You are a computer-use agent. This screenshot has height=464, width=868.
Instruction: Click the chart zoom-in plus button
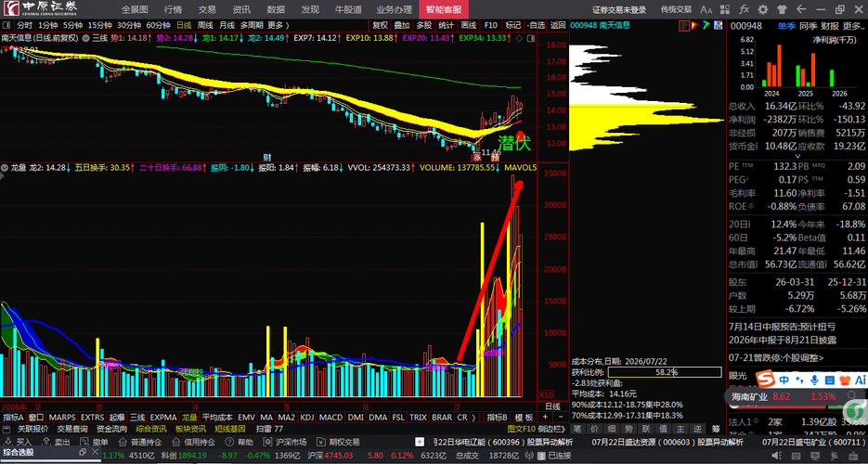(545, 417)
